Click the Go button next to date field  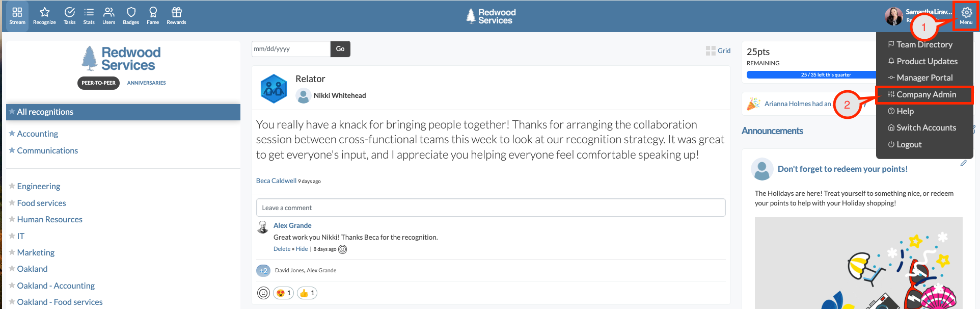tap(340, 49)
